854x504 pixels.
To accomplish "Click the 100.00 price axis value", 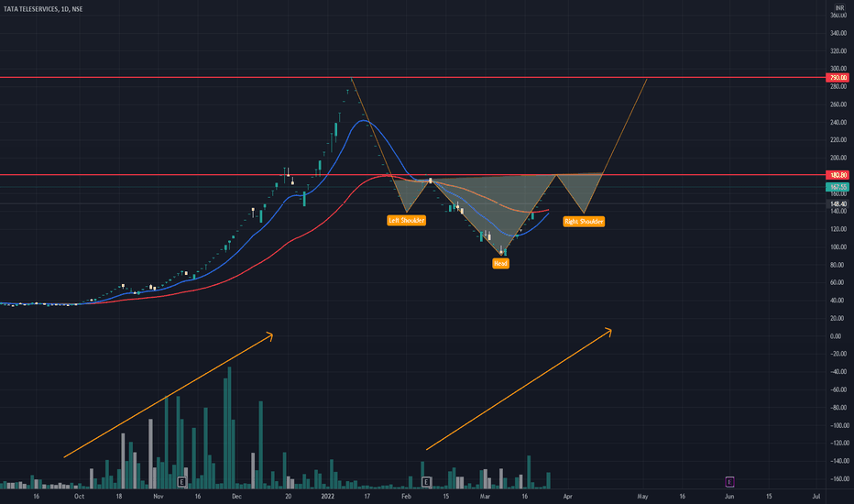I will pos(838,247).
